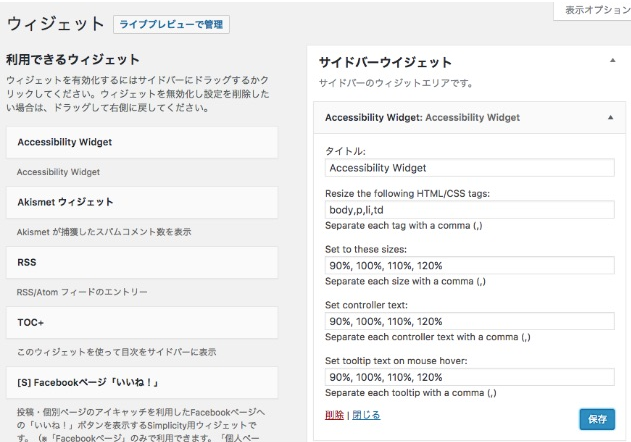Click 'Separate each tag with a comma' hint
This screenshot has width=631, height=442.
(404, 225)
